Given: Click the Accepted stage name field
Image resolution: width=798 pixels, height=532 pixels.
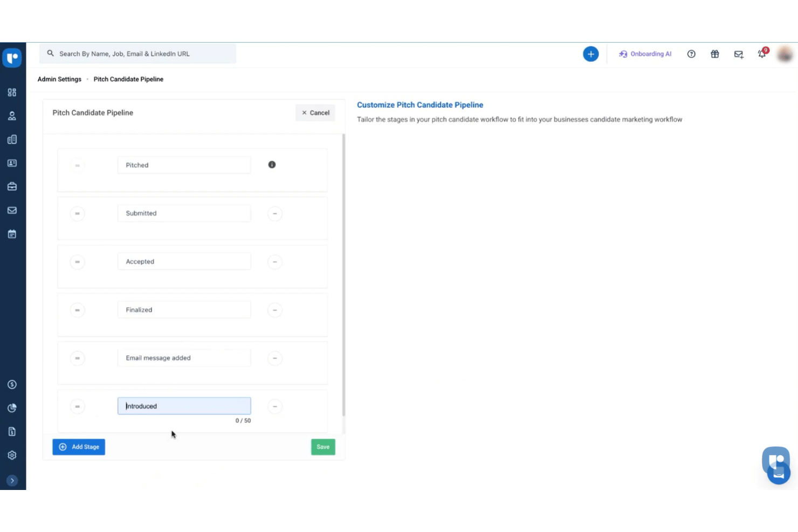Looking at the screenshot, I should click(x=184, y=261).
